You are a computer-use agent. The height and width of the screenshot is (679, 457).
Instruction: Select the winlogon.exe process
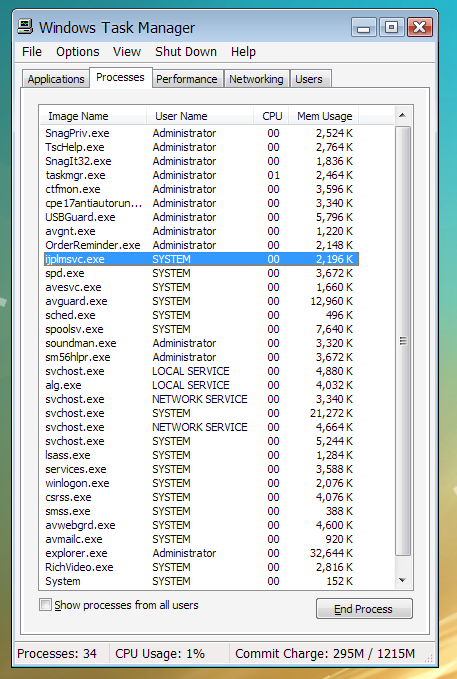coord(201,483)
